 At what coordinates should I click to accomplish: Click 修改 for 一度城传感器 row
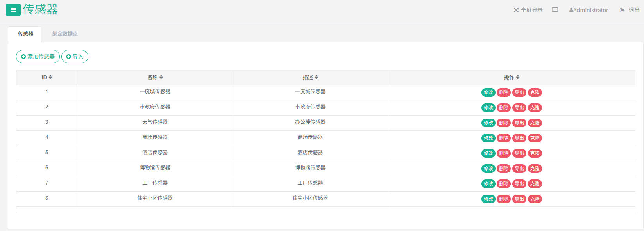488,92
